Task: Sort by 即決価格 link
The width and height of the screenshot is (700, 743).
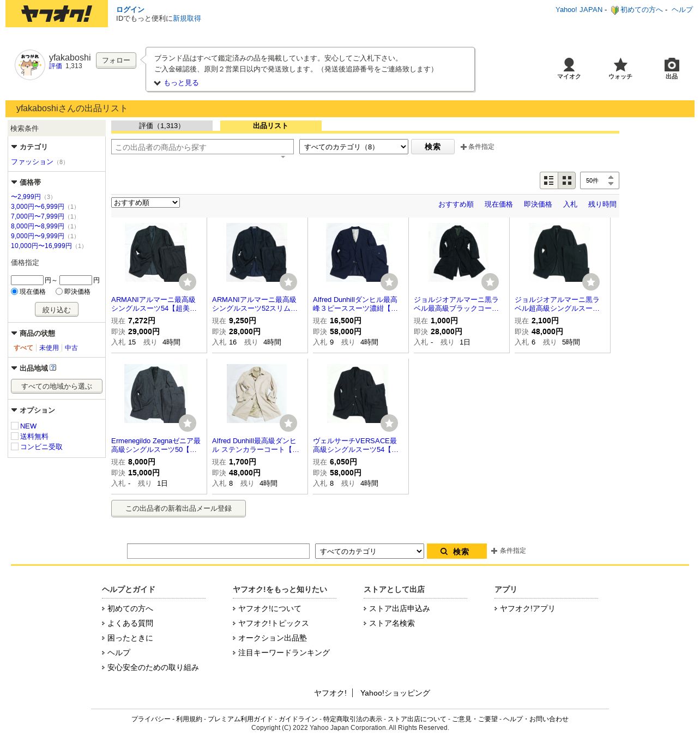Action: pyautogui.click(x=538, y=204)
